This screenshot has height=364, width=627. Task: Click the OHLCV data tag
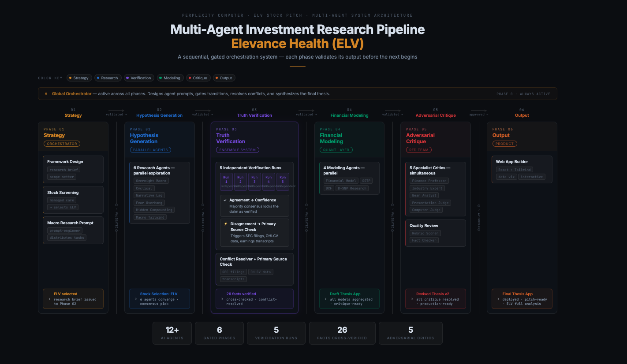[x=261, y=272]
